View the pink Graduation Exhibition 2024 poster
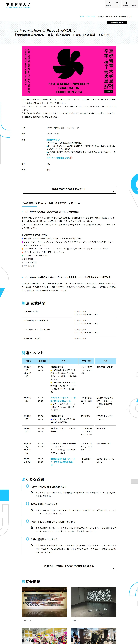 (x=69, y=71)
